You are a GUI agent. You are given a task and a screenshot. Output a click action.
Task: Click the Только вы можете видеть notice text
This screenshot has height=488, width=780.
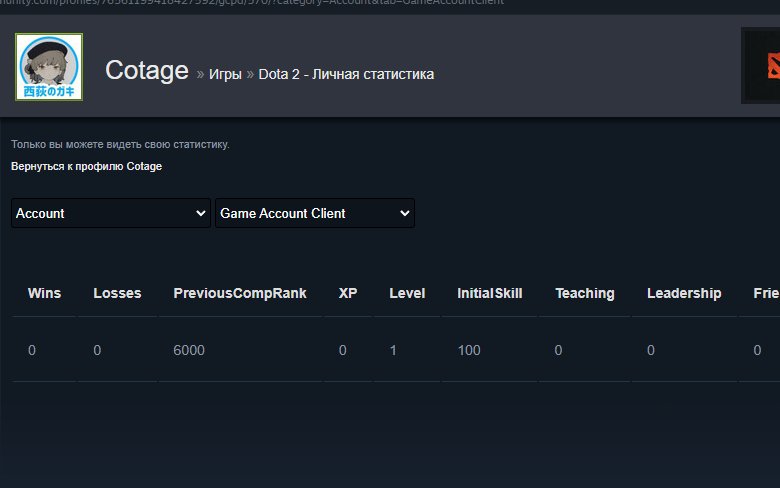click(120, 144)
